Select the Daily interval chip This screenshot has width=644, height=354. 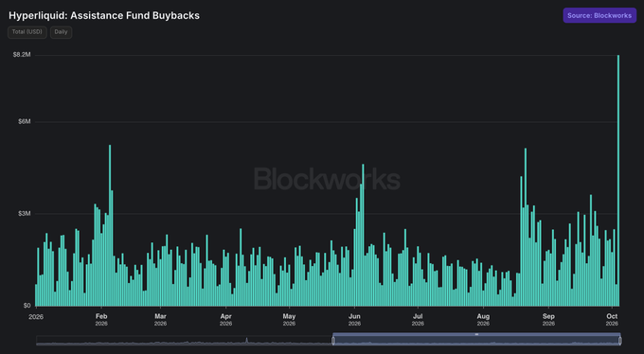tap(61, 32)
